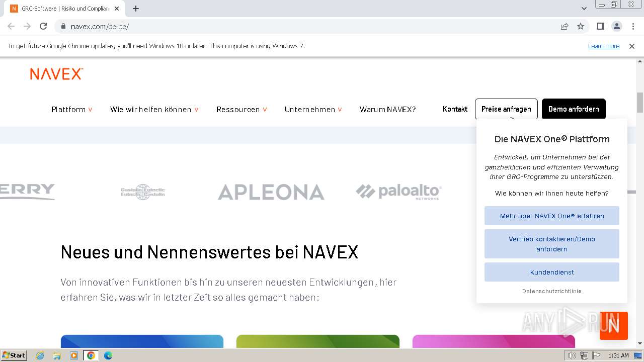Open the Learn more link
This screenshot has height=362, width=644.
(604, 46)
